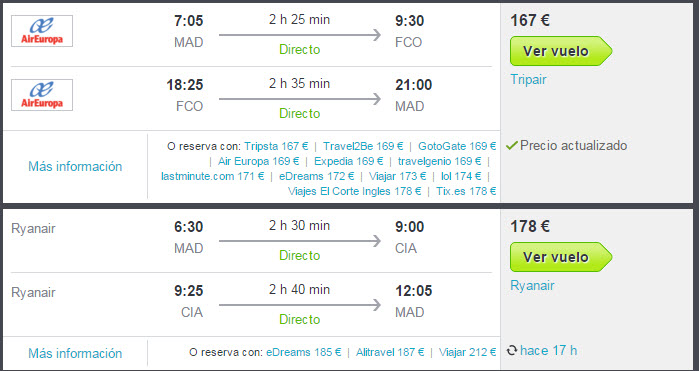This screenshot has width=699, height=371.
Task: Book with GotoGate for 169 €
Action: [x=457, y=146]
